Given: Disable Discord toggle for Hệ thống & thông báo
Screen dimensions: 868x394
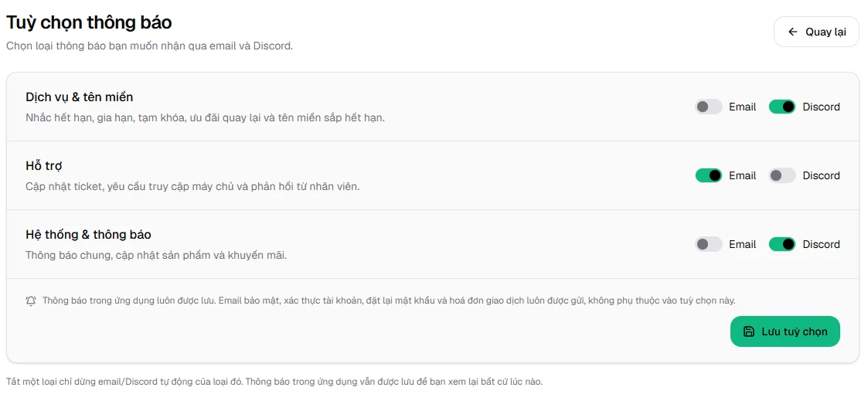Looking at the screenshot, I should click(x=782, y=244).
